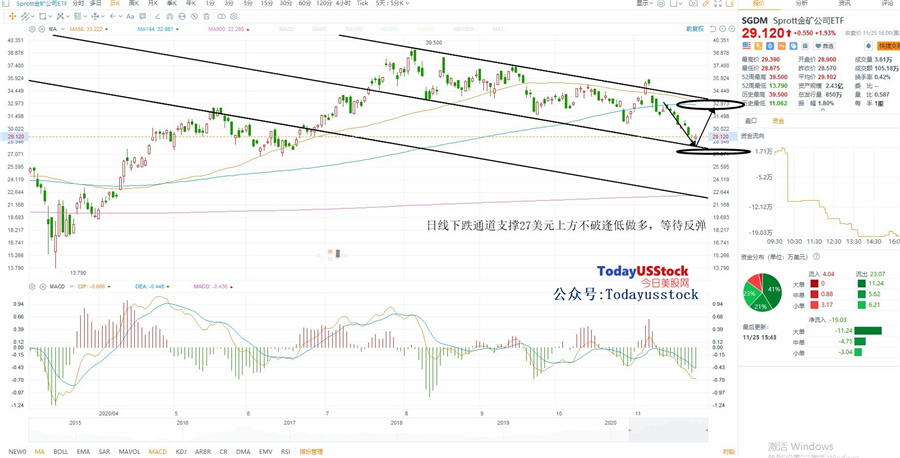Toggle the drawing pencil tool
Image resolution: width=900 pixels, height=458 pixels.
tap(706, 3)
